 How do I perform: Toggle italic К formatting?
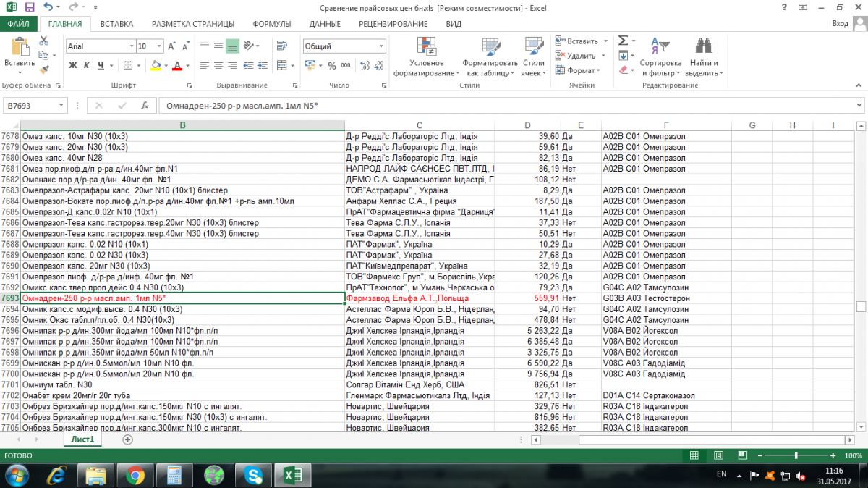(x=87, y=65)
